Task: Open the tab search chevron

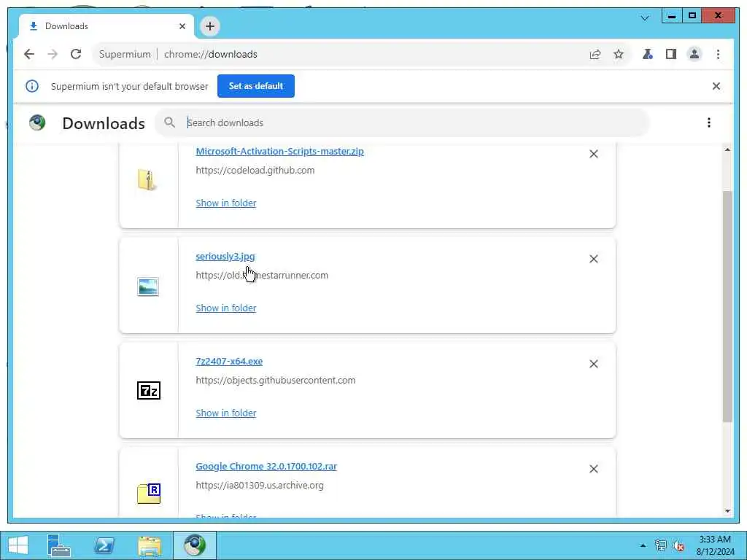Action: (645, 18)
